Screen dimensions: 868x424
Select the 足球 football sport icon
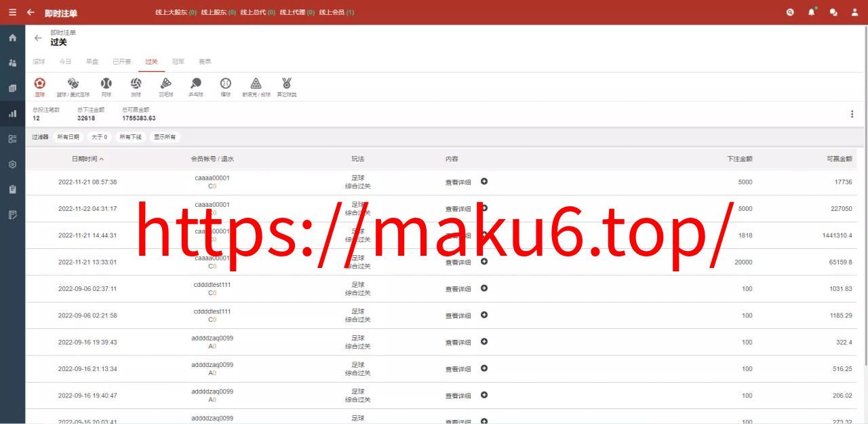click(x=39, y=87)
